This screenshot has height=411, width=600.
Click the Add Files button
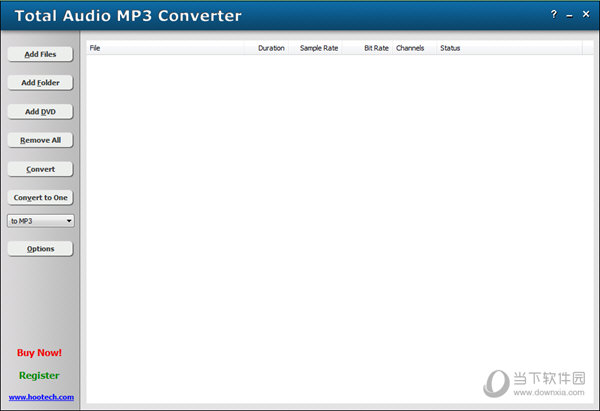pyautogui.click(x=40, y=54)
